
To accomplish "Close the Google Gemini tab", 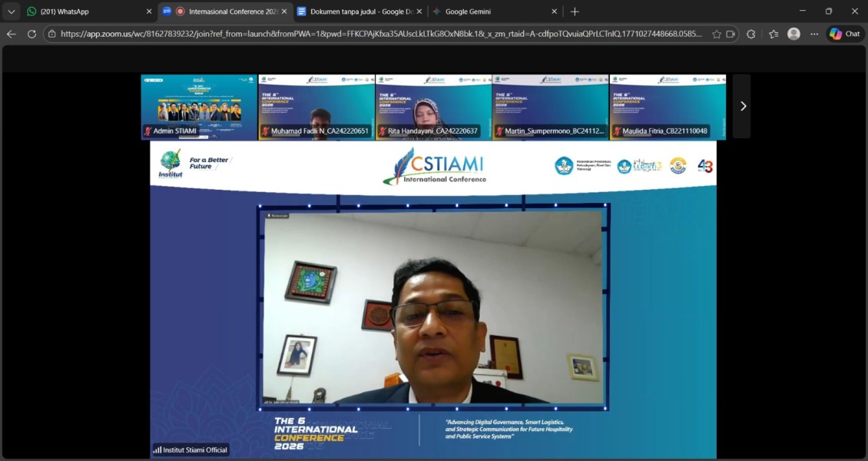I will (x=554, y=12).
